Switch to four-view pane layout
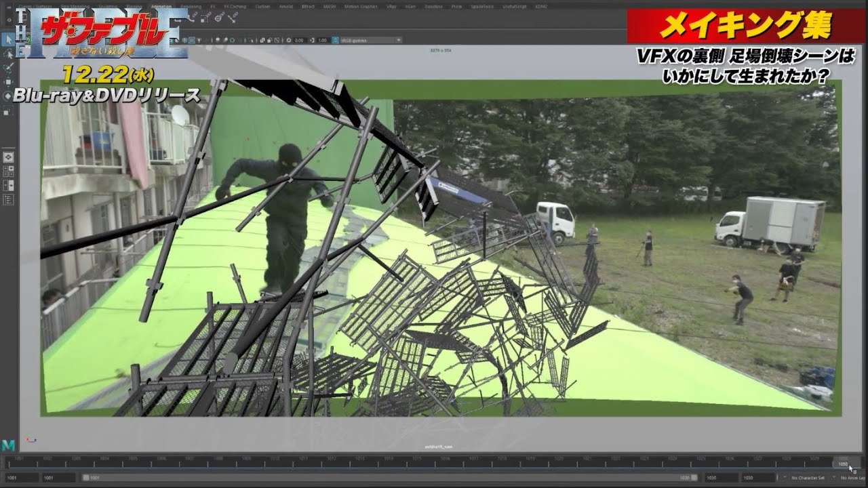The width and height of the screenshot is (868, 488). [9, 171]
